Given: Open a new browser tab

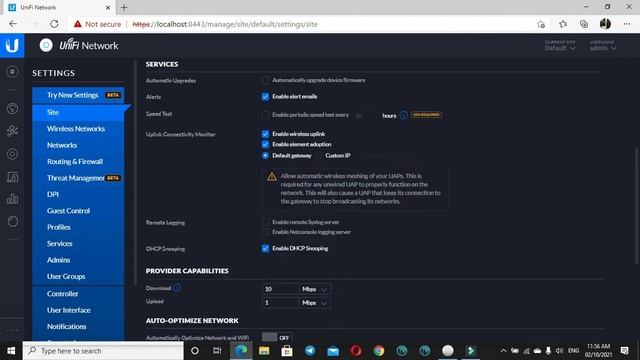Looking at the screenshot, I should click(x=124, y=7).
